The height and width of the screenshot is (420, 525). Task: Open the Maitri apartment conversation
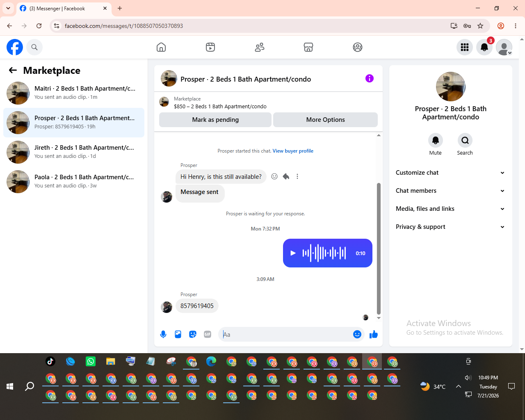74,93
